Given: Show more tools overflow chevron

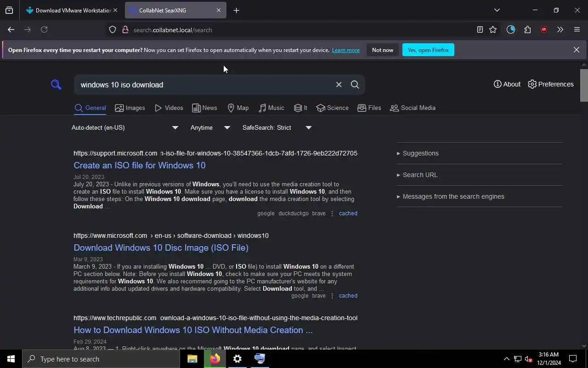Looking at the screenshot, I should (x=560, y=29).
